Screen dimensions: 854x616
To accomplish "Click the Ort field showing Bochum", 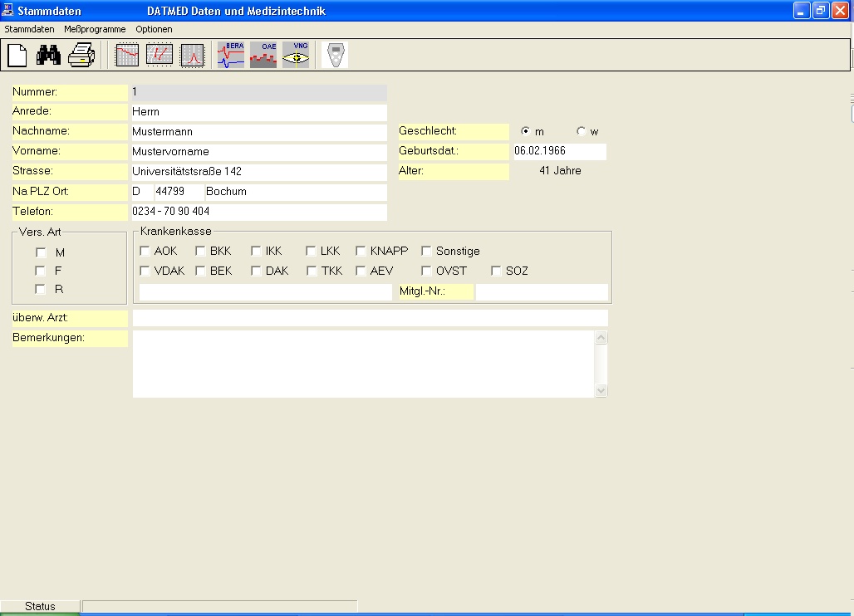I will pos(296,192).
